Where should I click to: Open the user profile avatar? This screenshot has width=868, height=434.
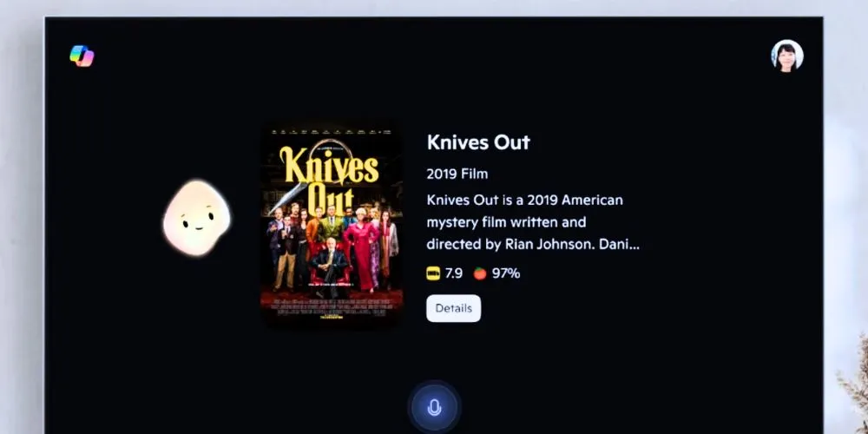786,56
